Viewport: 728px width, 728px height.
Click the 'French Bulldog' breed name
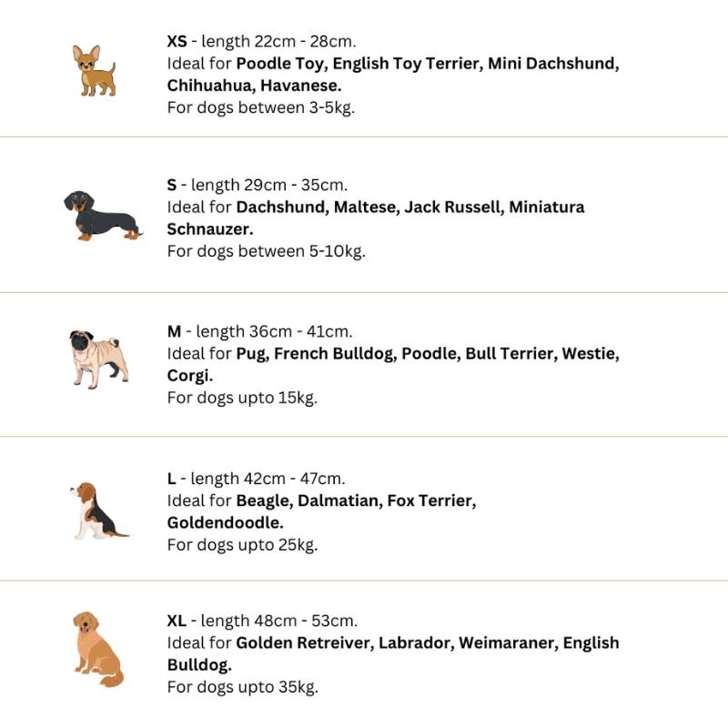(x=335, y=354)
